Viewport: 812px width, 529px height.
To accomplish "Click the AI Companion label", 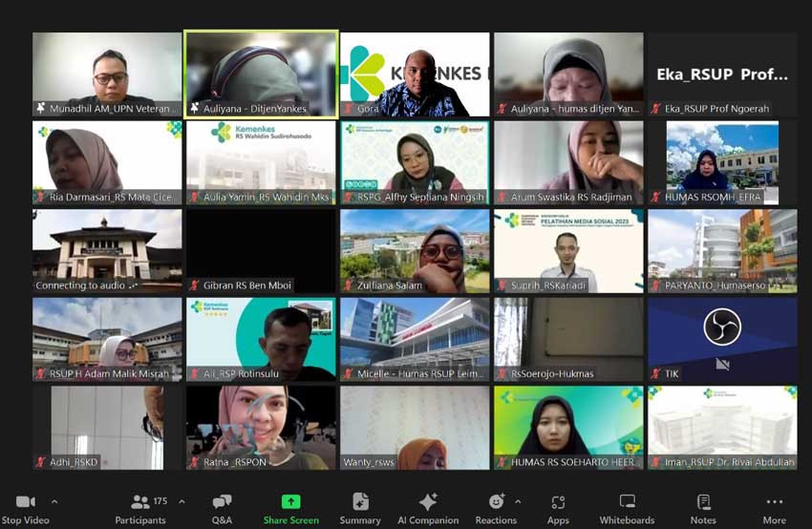I will pyautogui.click(x=428, y=520).
